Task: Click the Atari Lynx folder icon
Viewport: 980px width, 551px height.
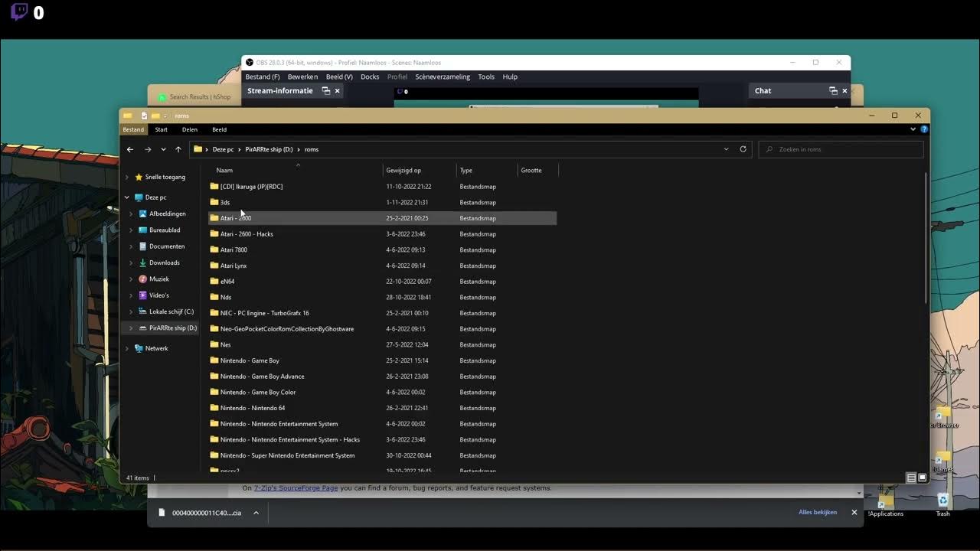Action: [x=214, y=266]
